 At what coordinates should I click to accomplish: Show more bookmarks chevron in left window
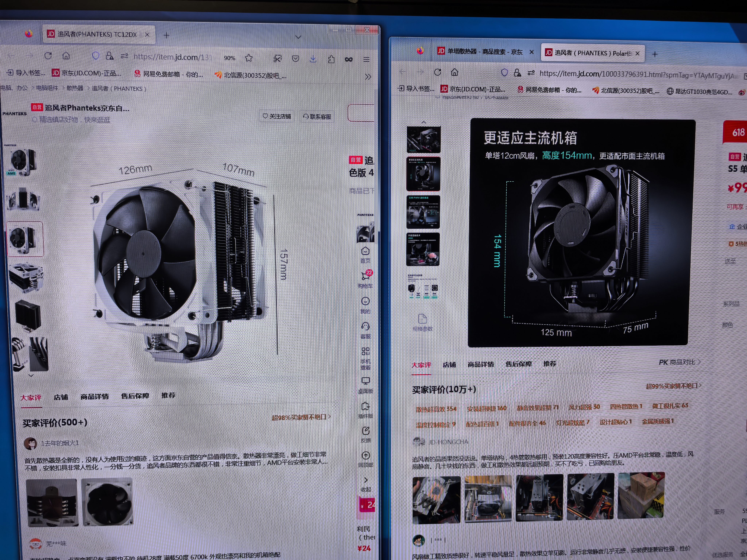coord(368,77)
